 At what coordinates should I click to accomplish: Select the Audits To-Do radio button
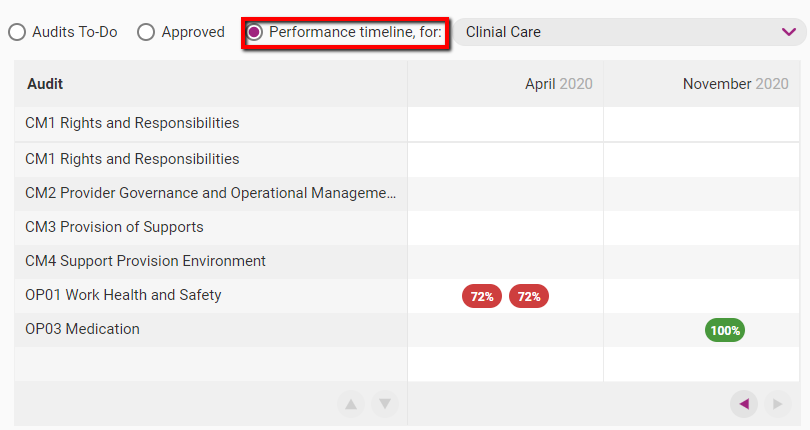[x=17, y=32]
